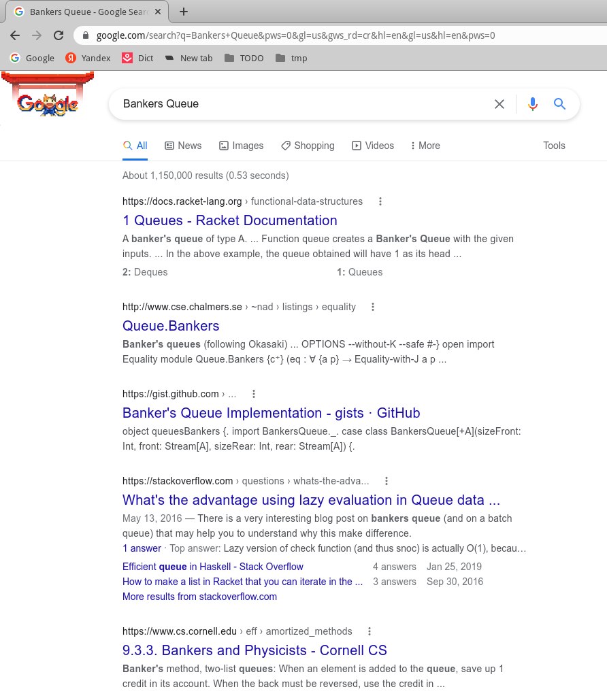
Task: Click into the Bankers Queue search field
Action: coord(303,104)
